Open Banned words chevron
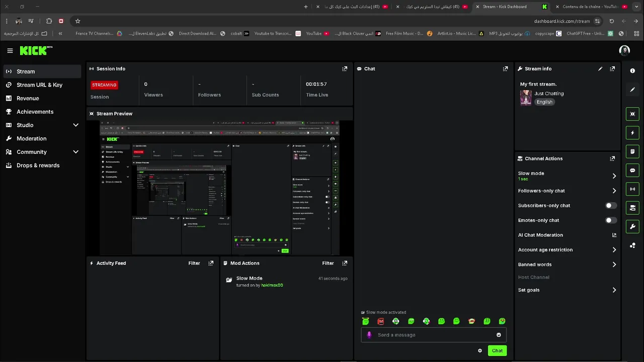644x362 pixels. [x=614, y=264]
